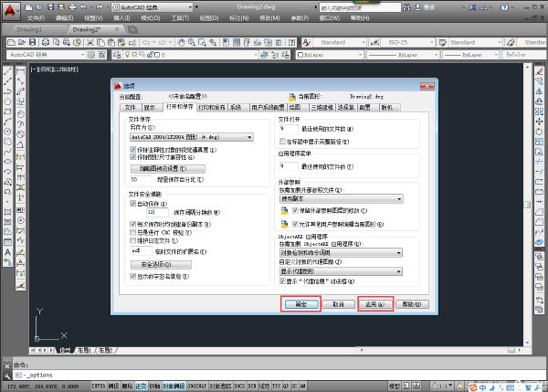Click the 确定 button
The image size is (548, 392).
(300, 304)
